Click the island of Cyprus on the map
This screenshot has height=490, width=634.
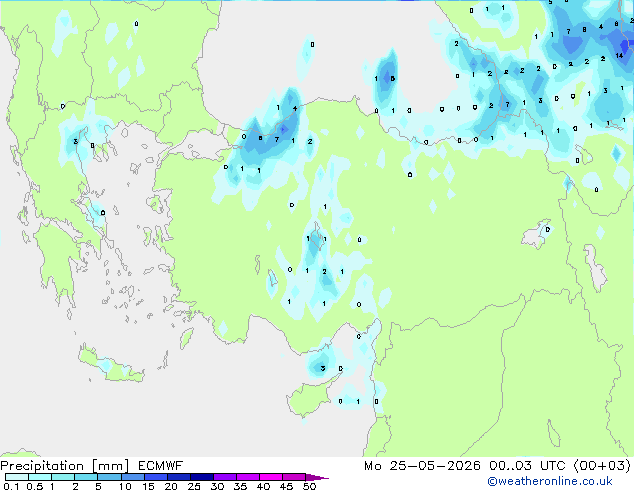click(x=311, y=398)
